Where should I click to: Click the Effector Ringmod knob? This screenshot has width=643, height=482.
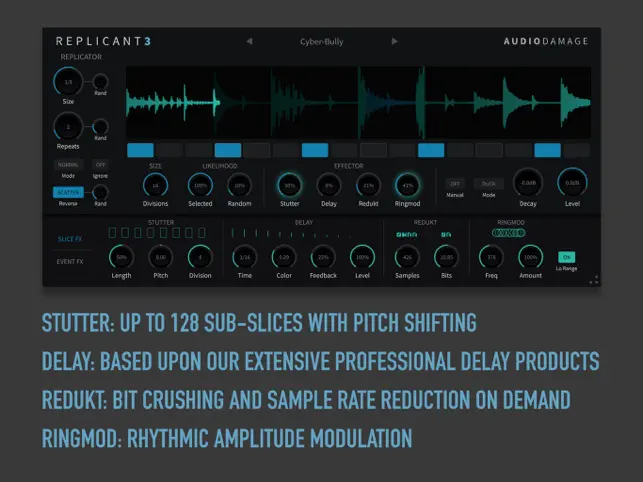pos(408,185)
